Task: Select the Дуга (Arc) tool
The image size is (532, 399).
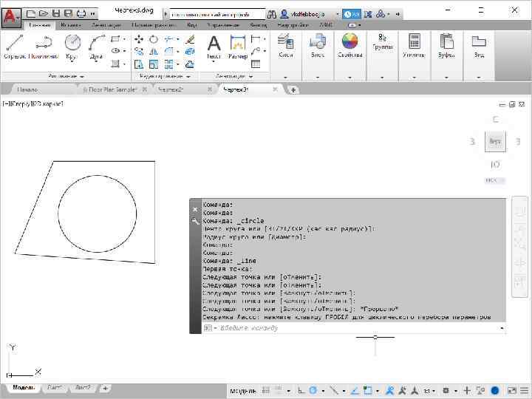Action: (x=96, y=47)
